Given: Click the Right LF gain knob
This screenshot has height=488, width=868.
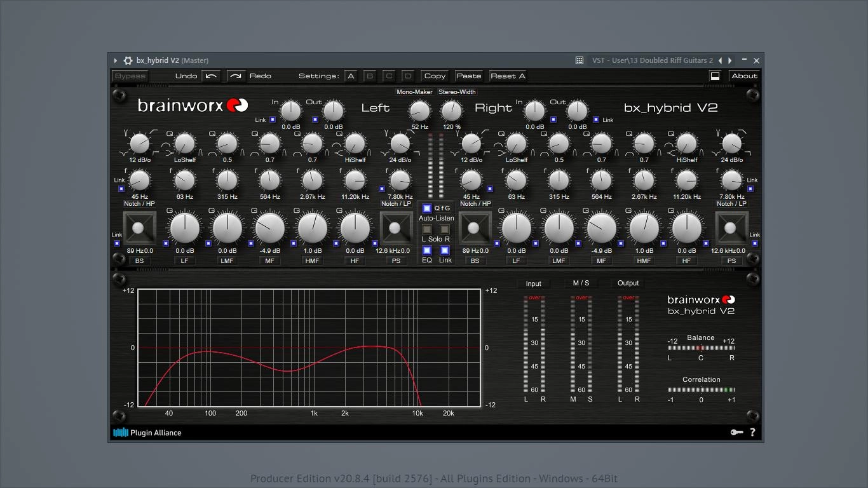Looking at the screenshot, I should pos(516,228).
